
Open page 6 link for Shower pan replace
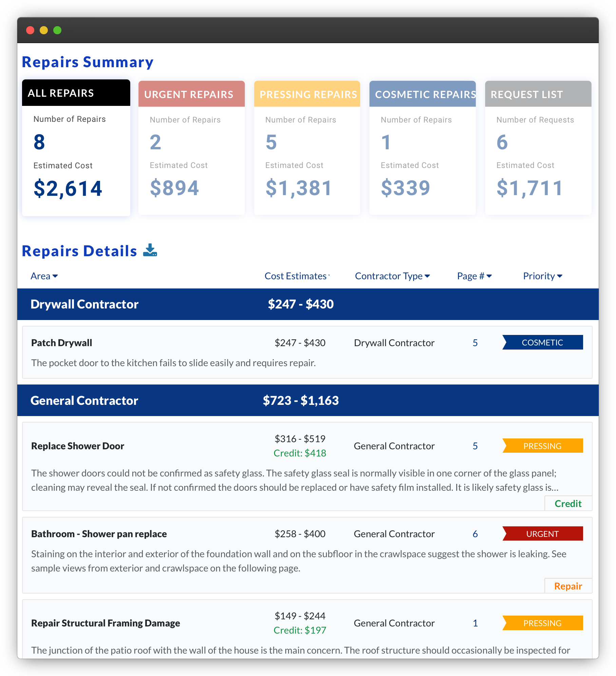click(x=475, y=534)
